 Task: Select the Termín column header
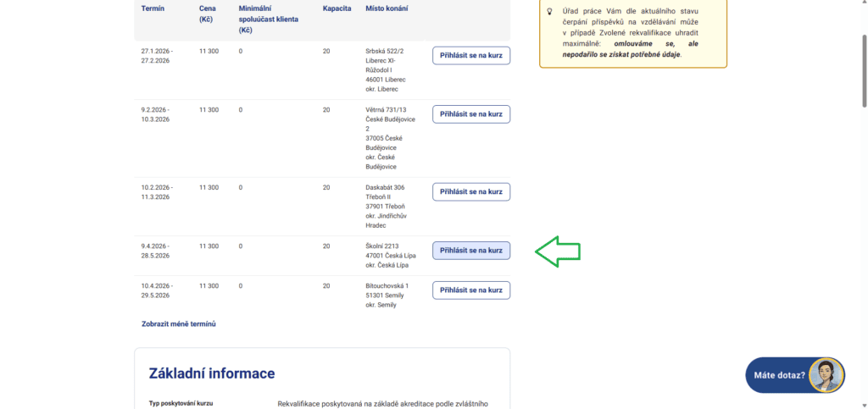(153, 8)
